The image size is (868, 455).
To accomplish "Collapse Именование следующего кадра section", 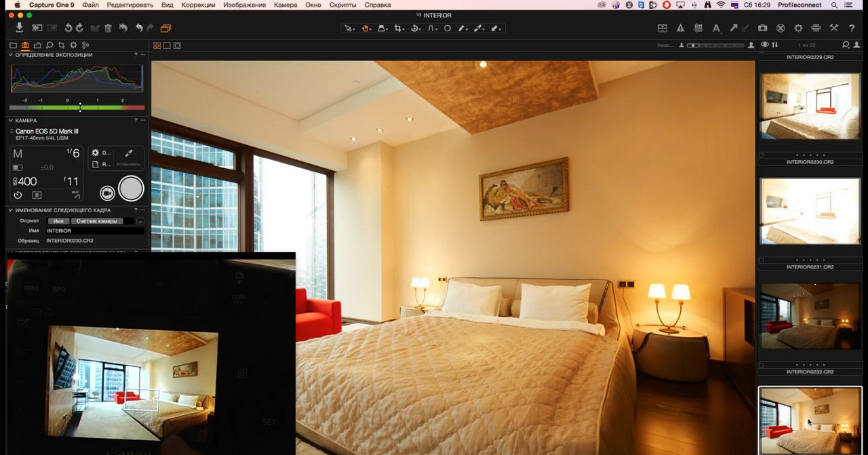I will 11,210.
